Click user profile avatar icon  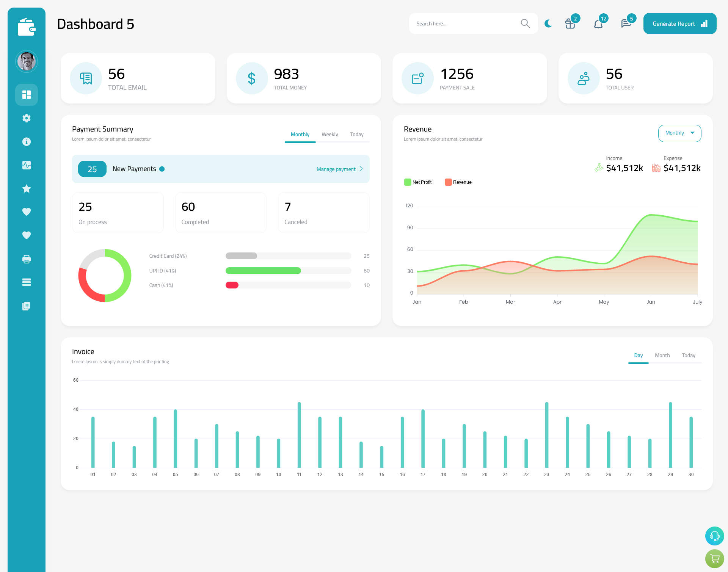(27, 61)
